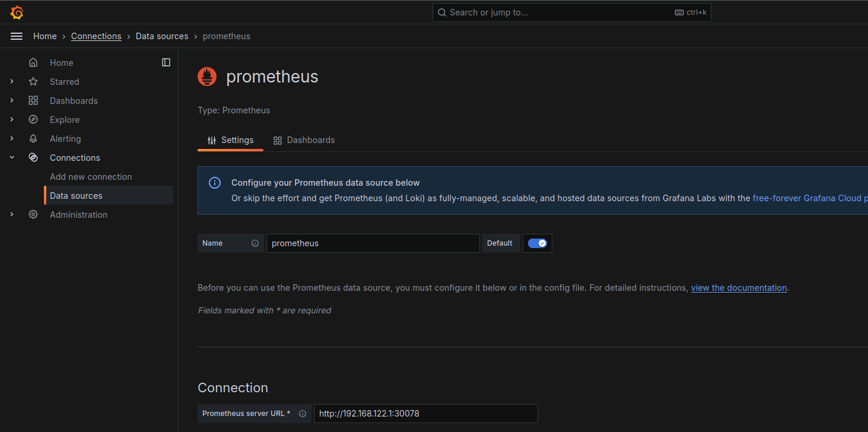Click the Dashboards grid icon in sidebar
Image resolution: width=868 pixels, height=432 pixels.
click(x=33, y=101)
